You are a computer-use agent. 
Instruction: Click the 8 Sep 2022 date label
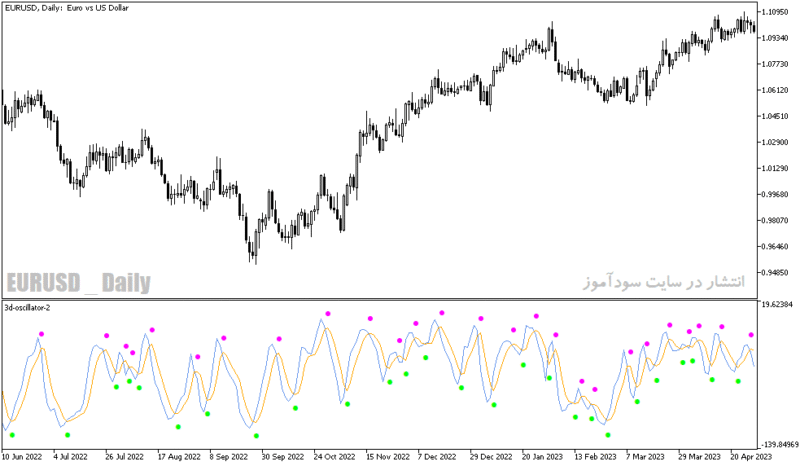pyautogui.click(x=229, y=456)
